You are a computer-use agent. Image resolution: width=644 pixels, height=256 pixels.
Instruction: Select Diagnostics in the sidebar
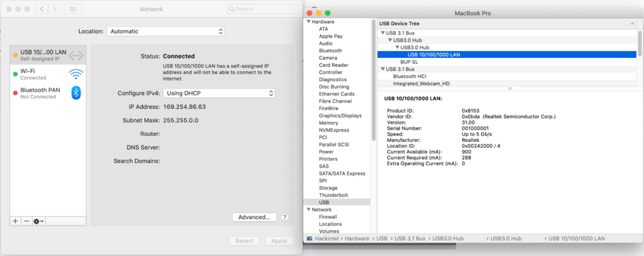coord(333,79)
